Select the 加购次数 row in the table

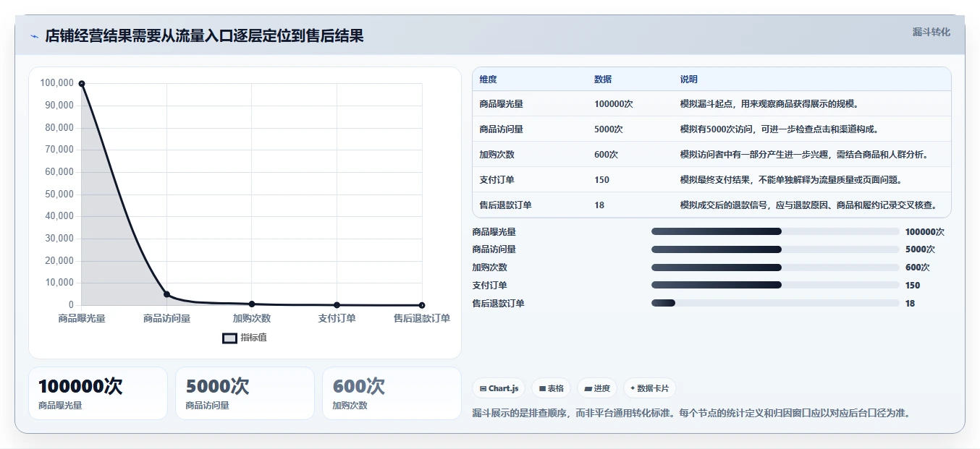[711, 154]
